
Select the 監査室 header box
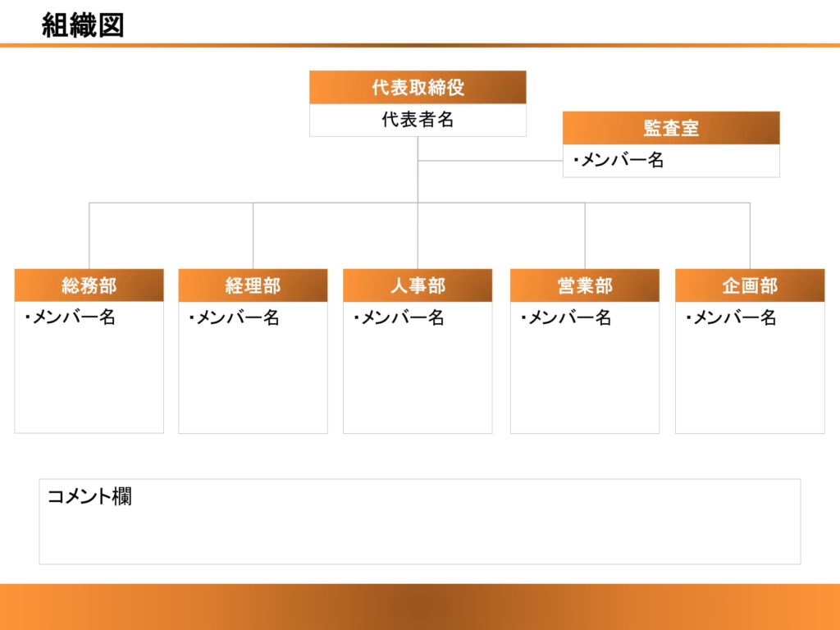670,128
